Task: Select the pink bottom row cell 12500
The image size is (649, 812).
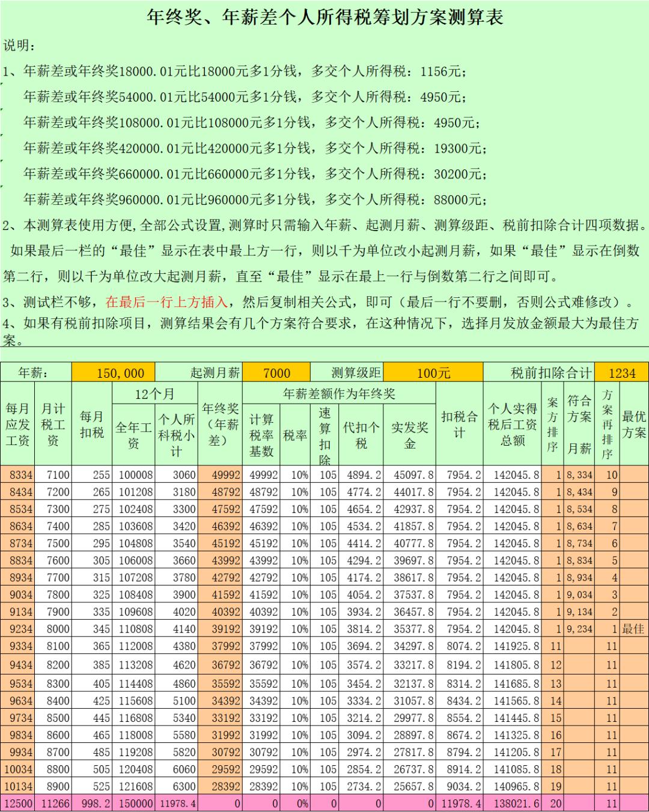Action: click(x=19, y=801)
